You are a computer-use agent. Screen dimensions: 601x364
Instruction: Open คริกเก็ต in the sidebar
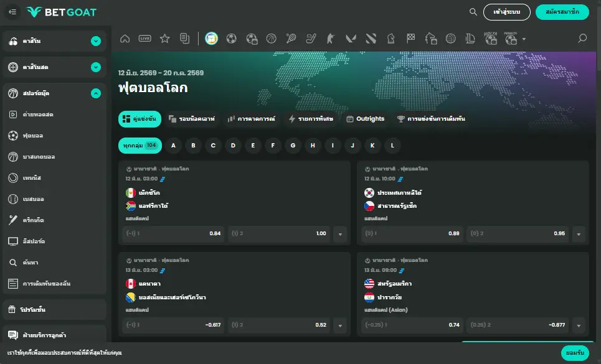pos(54,220)
